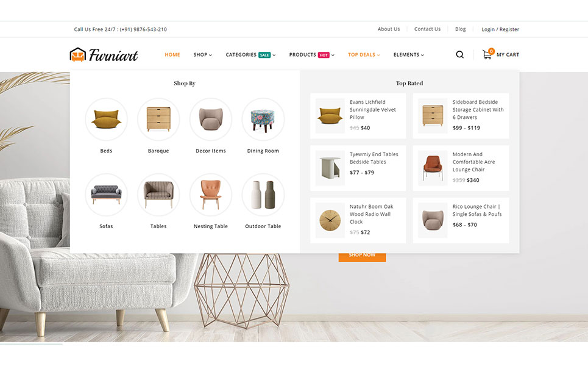Expand the Shop dropdown menu
Screen dimensions: 588x366
(202, 55)
